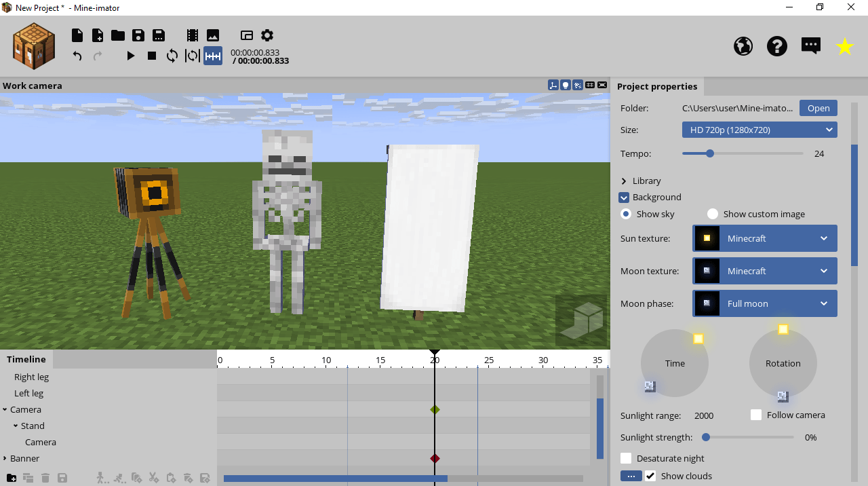Collapse the Background section
The image size is (868, 486).
(624, 198)
